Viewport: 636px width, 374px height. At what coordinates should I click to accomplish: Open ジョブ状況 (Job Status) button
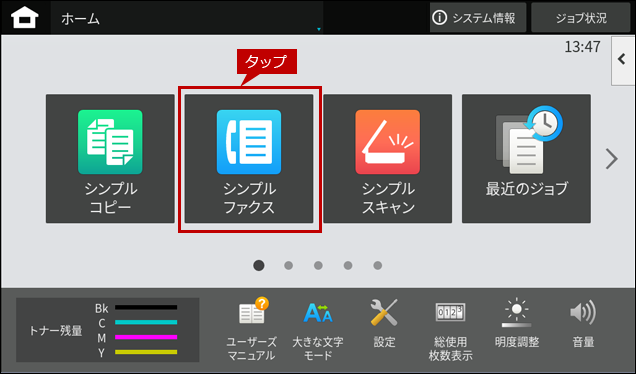click(x=580, y=17)
